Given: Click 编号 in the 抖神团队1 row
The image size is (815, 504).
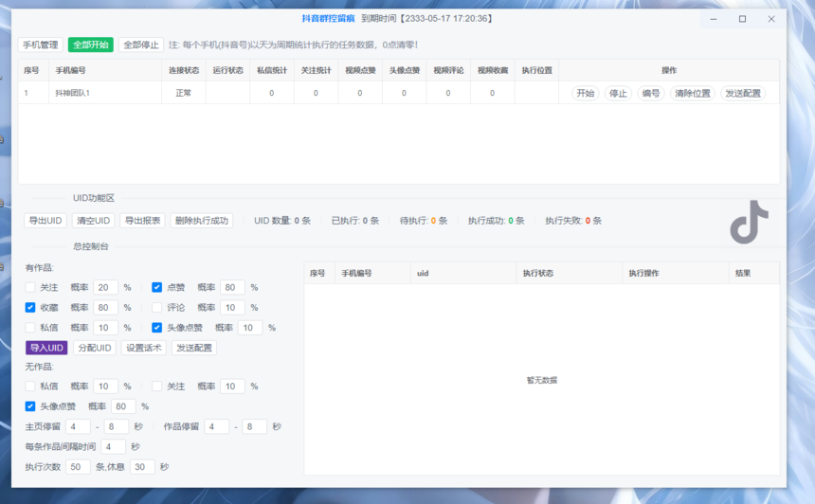Looking at the screenshot, I should click(651, 93).
